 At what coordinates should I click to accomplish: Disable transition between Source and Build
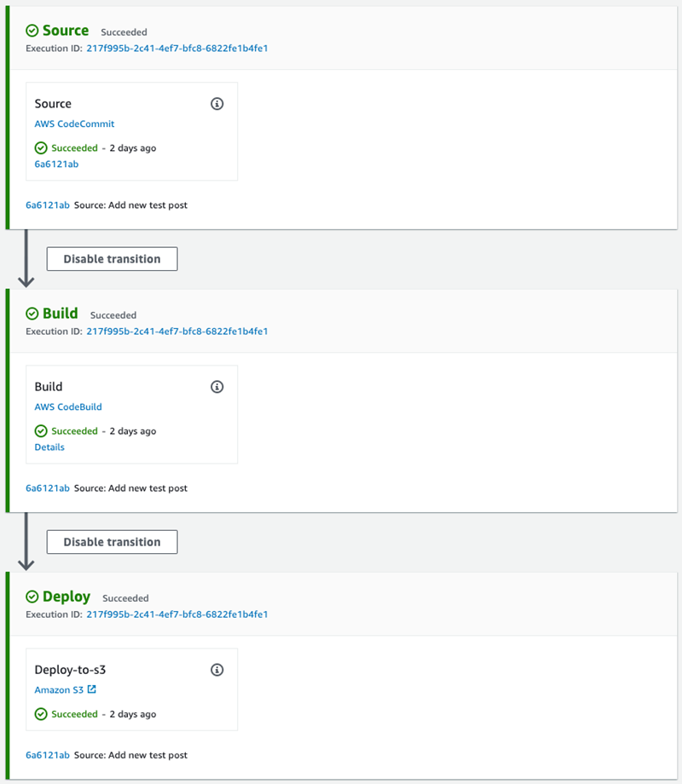[x=112, y=259]
